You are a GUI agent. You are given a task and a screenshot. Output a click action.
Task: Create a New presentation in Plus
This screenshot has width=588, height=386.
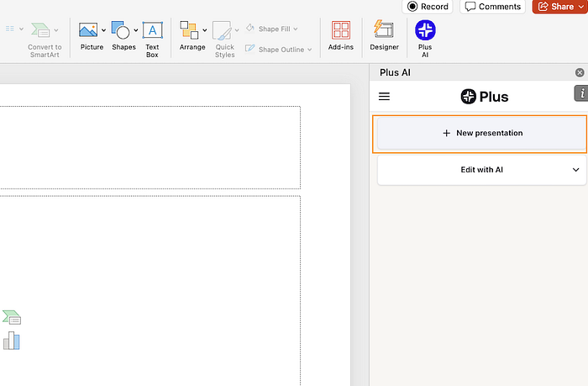[x=481, y=134]
